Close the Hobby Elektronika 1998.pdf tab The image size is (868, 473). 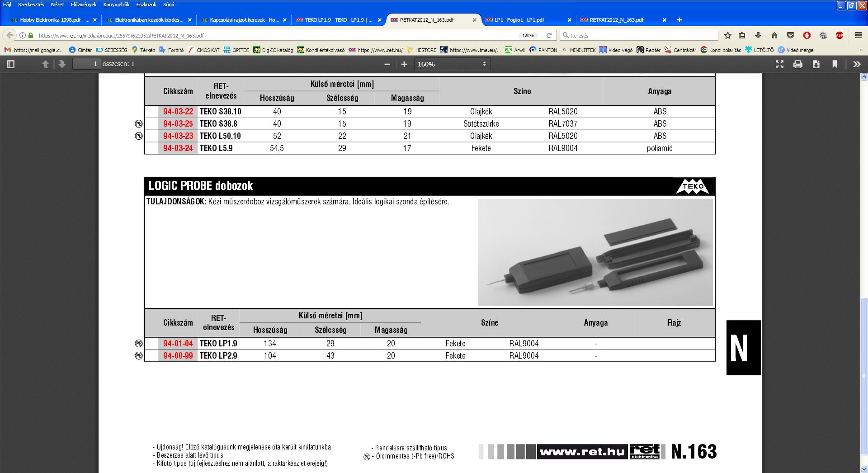[95, 20]
